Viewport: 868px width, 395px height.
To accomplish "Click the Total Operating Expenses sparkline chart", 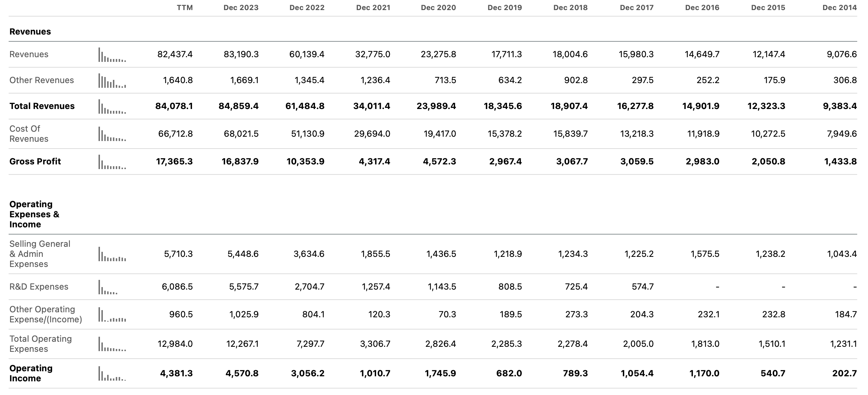I will [111, 344].
